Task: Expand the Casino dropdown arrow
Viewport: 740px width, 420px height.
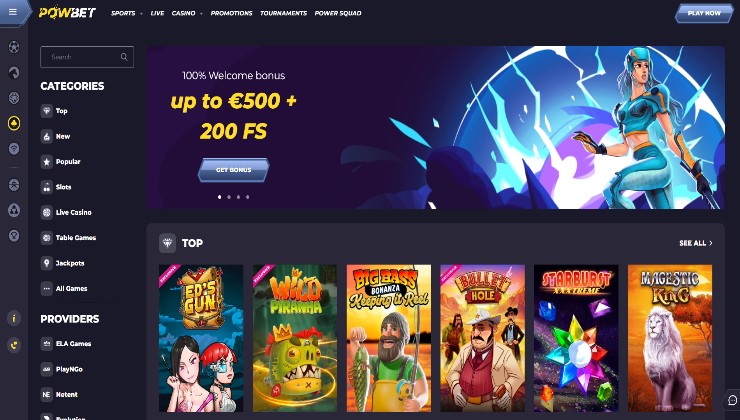Action: [x=201, y=14]
